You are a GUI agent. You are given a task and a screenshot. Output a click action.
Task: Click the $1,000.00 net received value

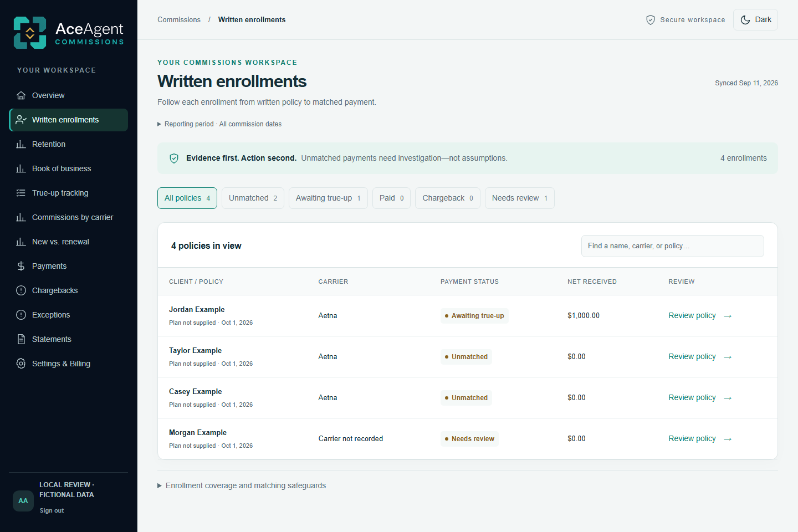[584, 316]
